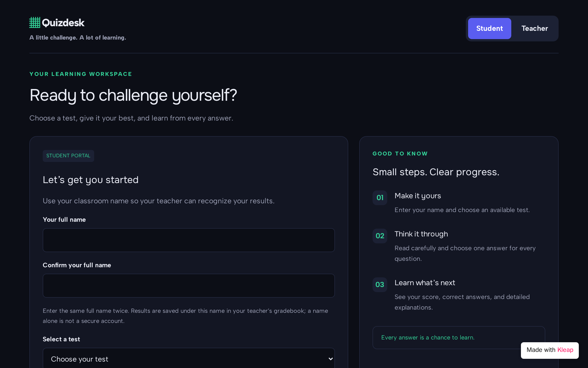The image size is (588, 368).
Task: Click the 'Learn what's next' heading
Action: pyautogui.click(x=424, y=283)
